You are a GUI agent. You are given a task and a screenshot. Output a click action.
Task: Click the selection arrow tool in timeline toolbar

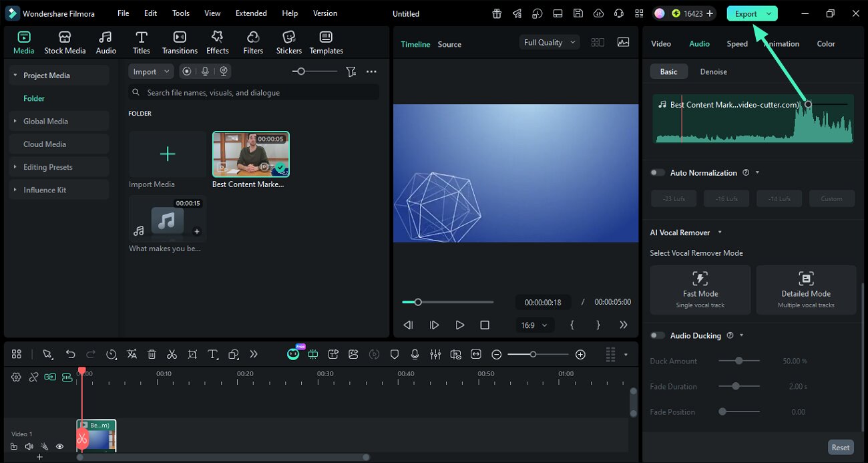[47, 354]
